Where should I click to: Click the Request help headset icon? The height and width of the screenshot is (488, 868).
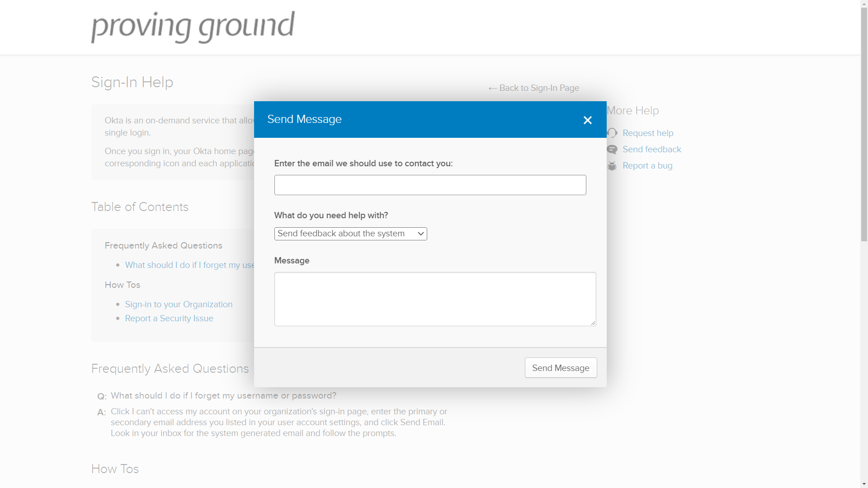point(613,133)
